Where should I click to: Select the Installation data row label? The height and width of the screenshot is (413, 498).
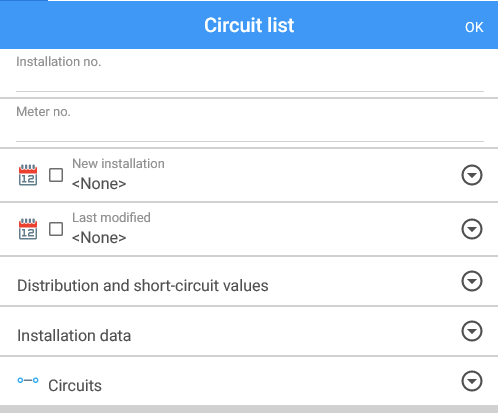74,335
